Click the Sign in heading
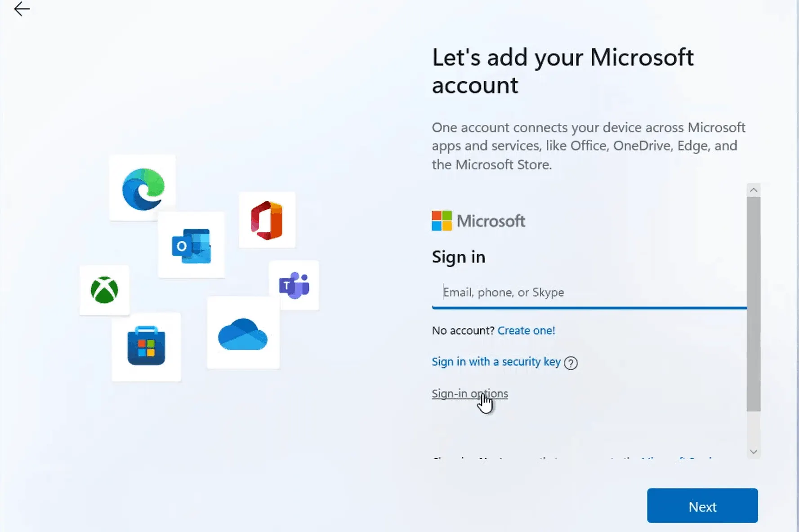The width and height of the screenshot is (799, 532). (458, 256)
